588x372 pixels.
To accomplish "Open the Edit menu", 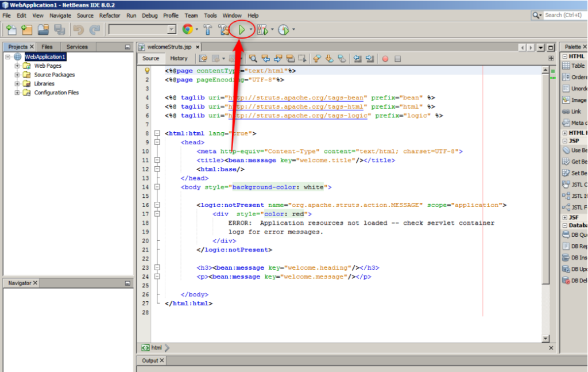I will (x=21, y=16).
